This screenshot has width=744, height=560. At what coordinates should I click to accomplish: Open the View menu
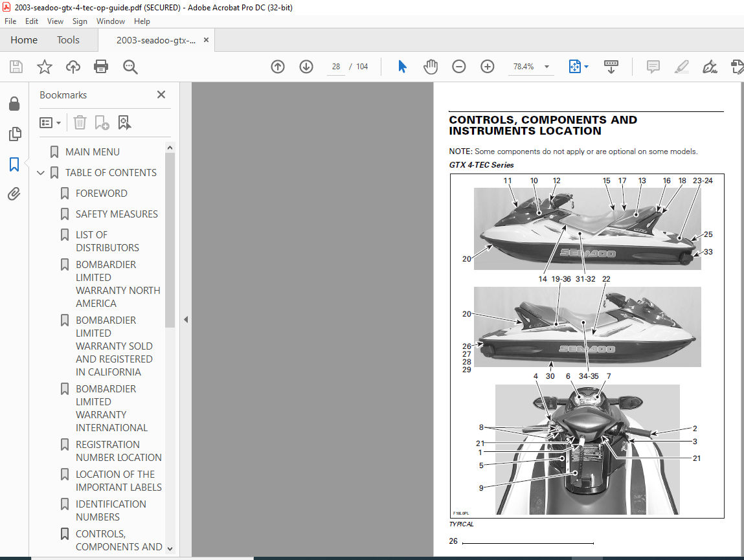(55, 21)
